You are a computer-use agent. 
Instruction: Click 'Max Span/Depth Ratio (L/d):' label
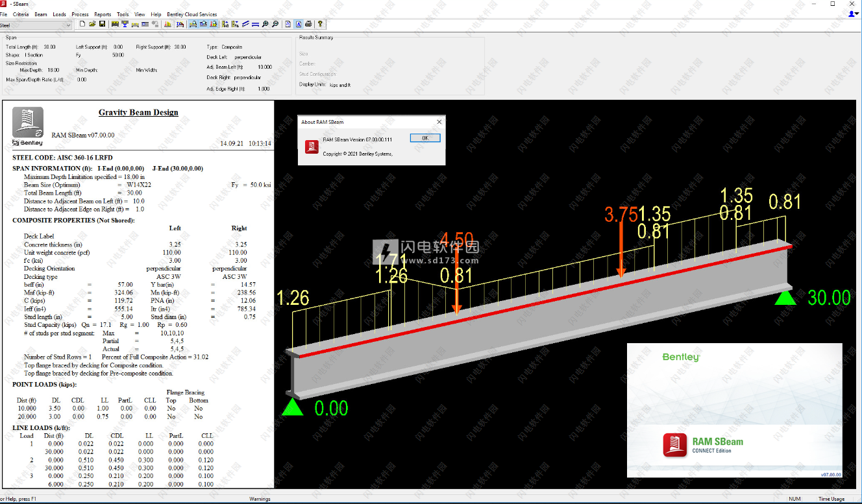click(39, 79)
